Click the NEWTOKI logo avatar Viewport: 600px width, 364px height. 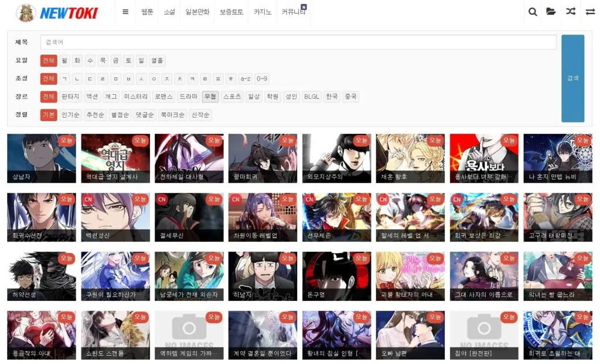pos(26,12)
